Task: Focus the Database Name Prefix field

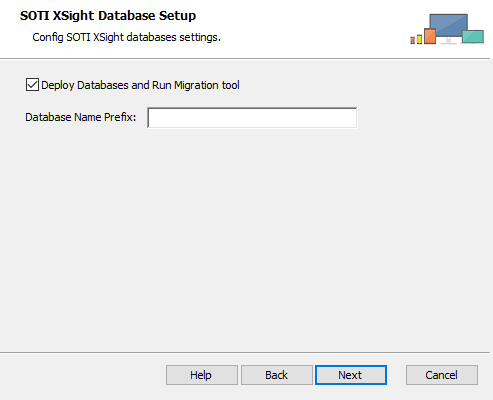Action: [x=252, y=118]
